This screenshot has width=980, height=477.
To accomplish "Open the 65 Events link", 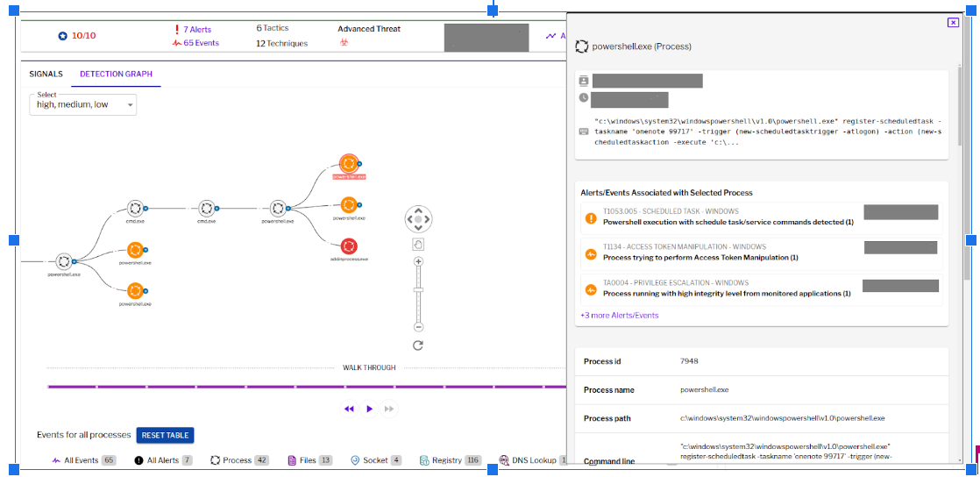I will pos(202,43).
